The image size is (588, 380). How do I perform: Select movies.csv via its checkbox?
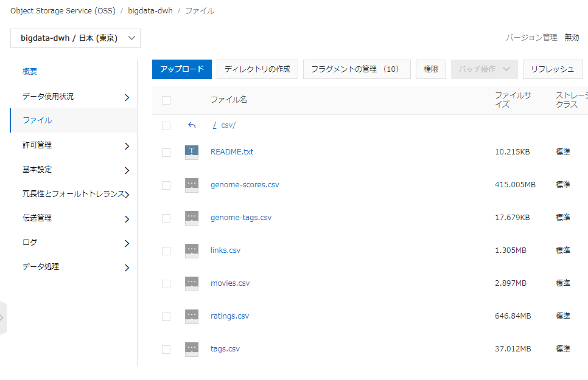pyautogui.click(x=166, y=284)
